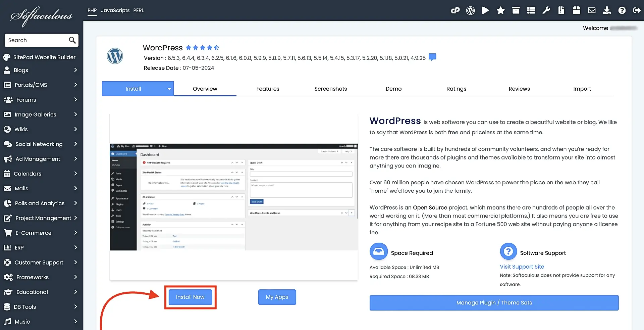Open the PHP menu item
This screenshot has height=330, width=644.
tap(92, 10)
